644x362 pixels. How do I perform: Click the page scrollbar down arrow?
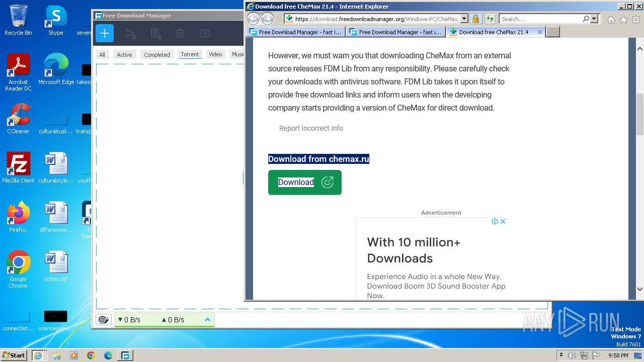[639, 289]
